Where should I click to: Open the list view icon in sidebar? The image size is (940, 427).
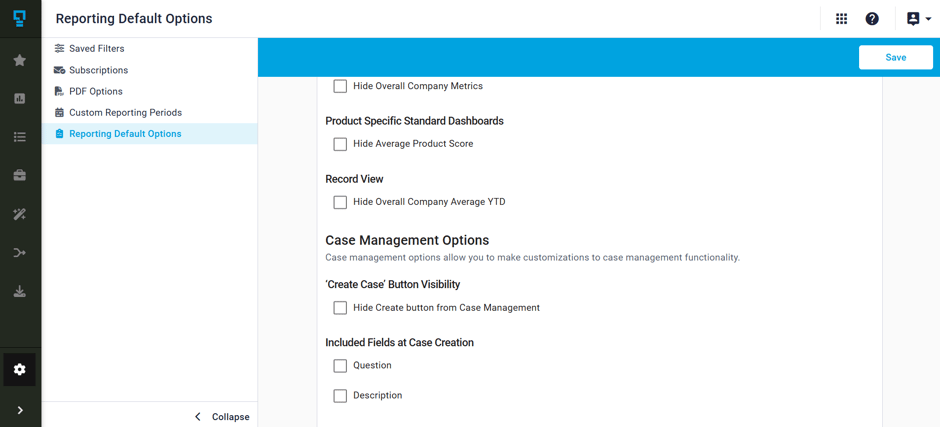(x=20, y=137)
